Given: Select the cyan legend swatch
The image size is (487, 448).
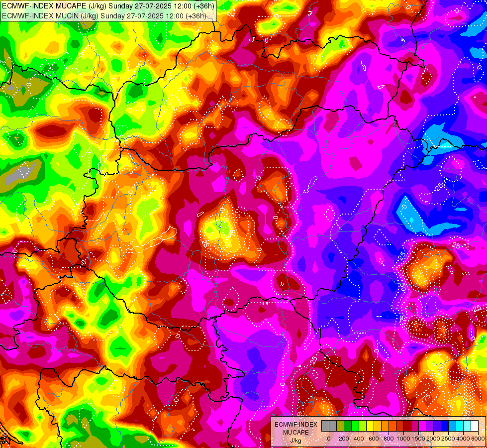Looking at the screenshot, I should click(x=460, y=426).
